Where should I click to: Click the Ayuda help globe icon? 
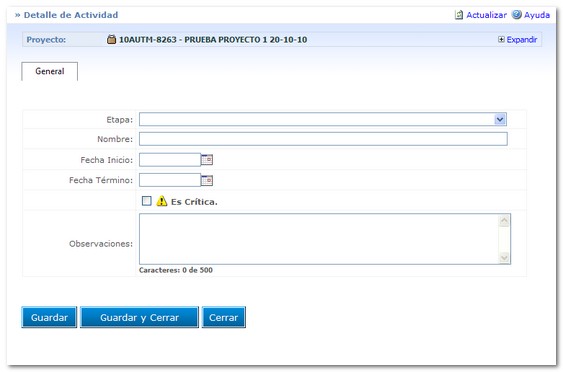pos(516,14)
